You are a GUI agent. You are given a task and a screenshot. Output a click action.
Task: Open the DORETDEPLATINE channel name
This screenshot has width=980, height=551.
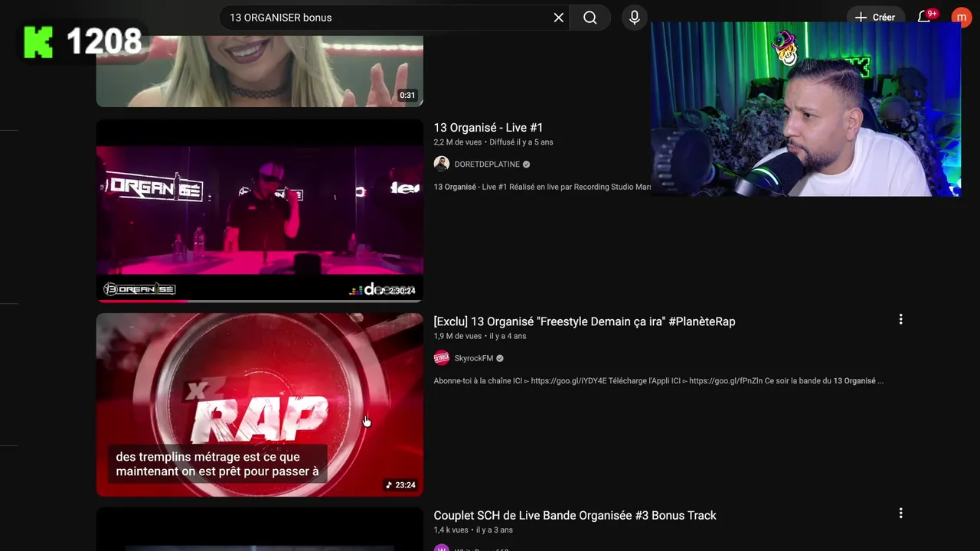pyautogui.click(x=487, y=165)
